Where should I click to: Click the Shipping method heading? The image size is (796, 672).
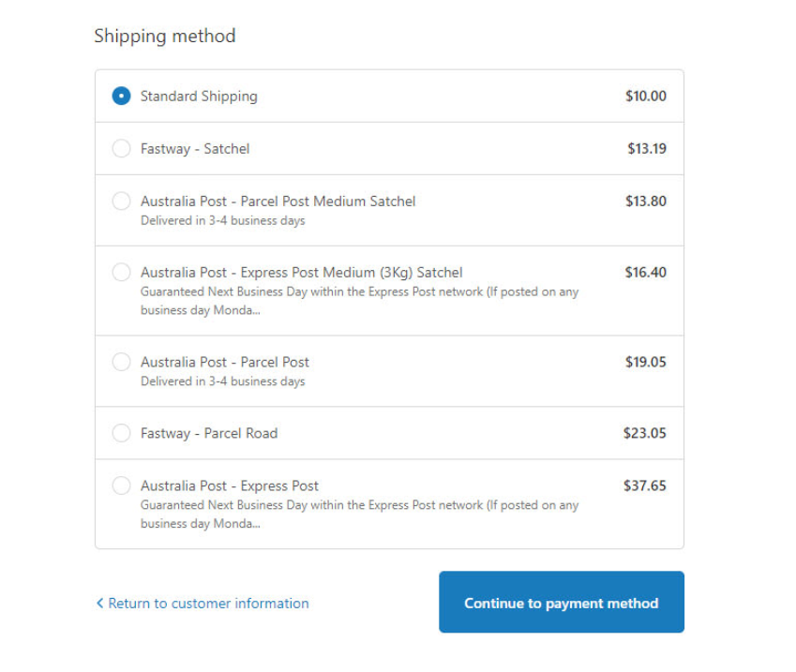point(165,37)
